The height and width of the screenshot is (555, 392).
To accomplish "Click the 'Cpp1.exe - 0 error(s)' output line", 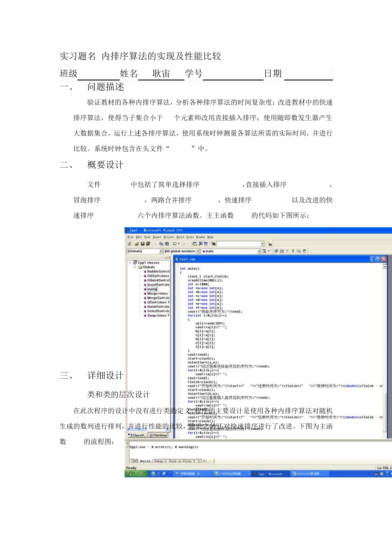I will click(x=164, y=447).
